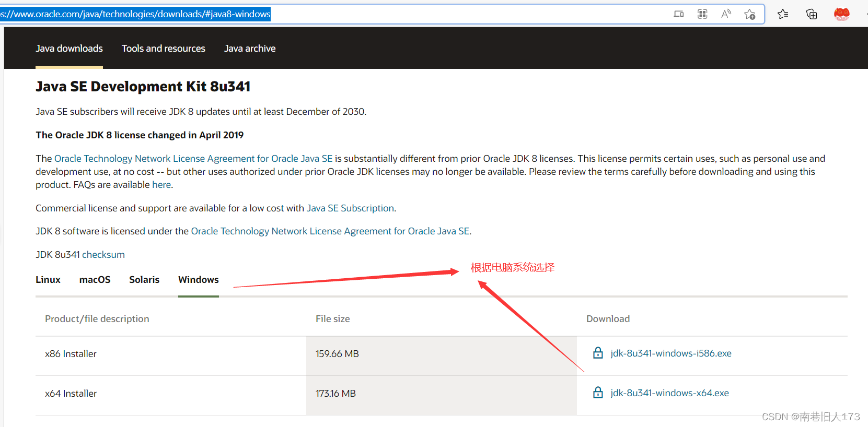This screenshot has width=868, height=427.
Task: Open license link after 'JDK 8 software is licensed under'
Action: (330, 231)
